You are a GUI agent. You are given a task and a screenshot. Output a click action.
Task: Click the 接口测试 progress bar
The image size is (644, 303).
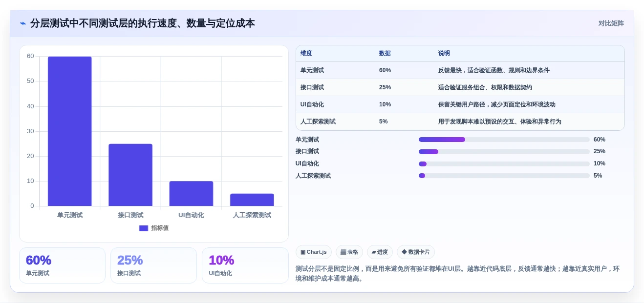click(504, 152)
